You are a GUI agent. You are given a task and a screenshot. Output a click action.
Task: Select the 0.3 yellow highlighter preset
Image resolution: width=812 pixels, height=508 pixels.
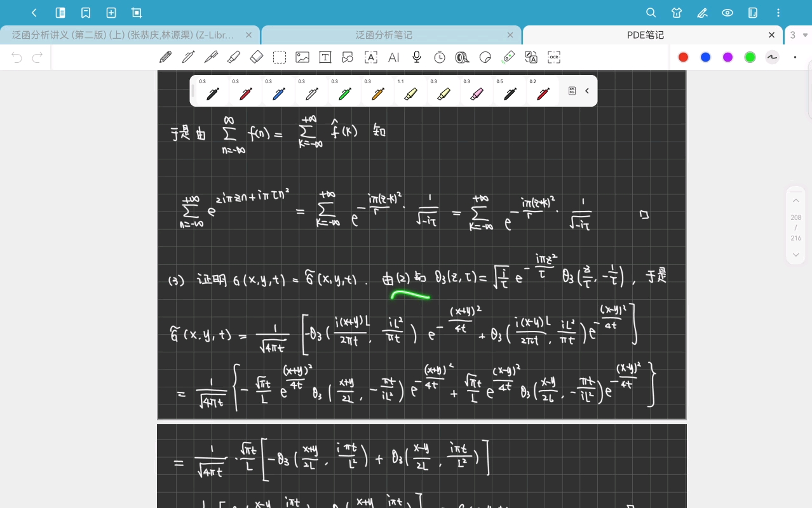tap(443, 91)
